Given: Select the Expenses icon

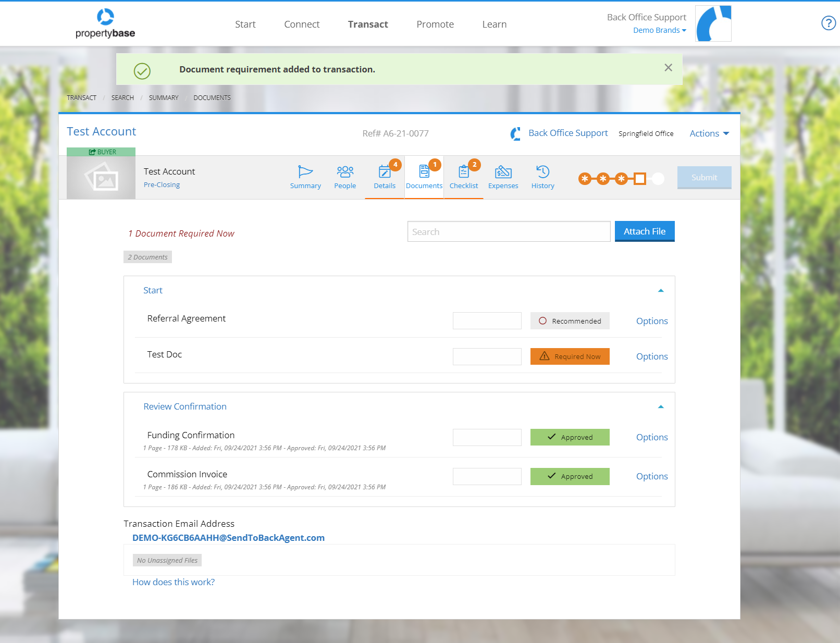Looking at the screenshot, I should click(x=503, y=172).
